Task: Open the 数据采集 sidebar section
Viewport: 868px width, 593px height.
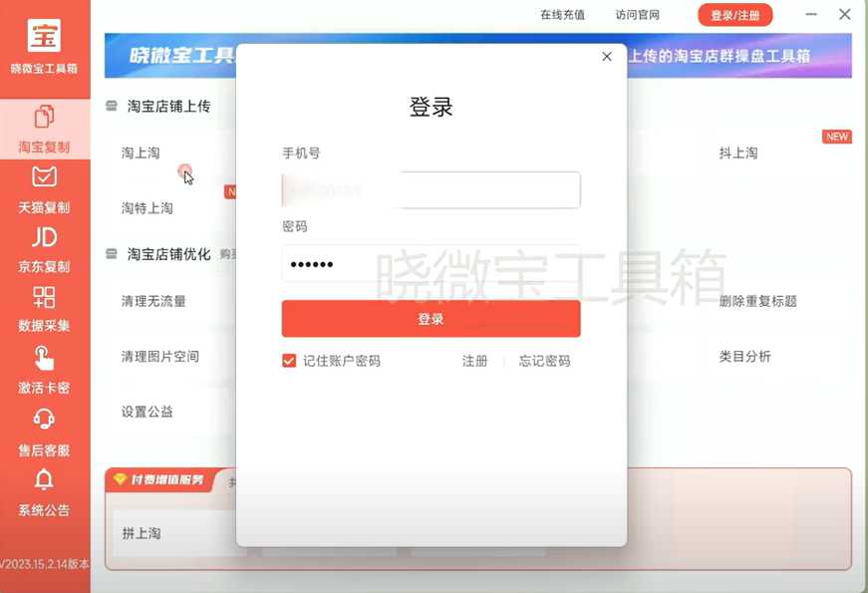Action: (x=44, y=309)
